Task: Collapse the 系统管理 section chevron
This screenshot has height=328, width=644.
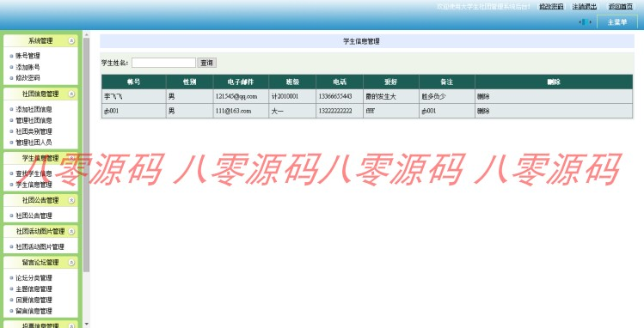Action: tap(72, 41)
